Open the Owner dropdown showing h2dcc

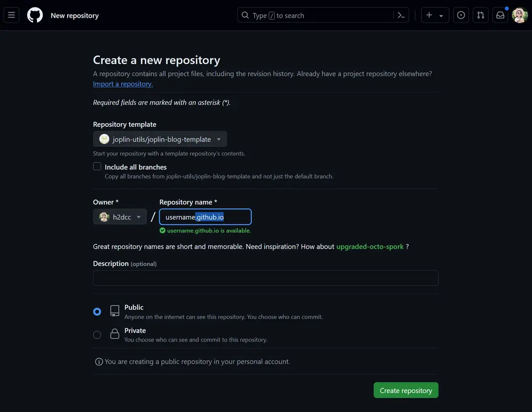pos(120,217)
